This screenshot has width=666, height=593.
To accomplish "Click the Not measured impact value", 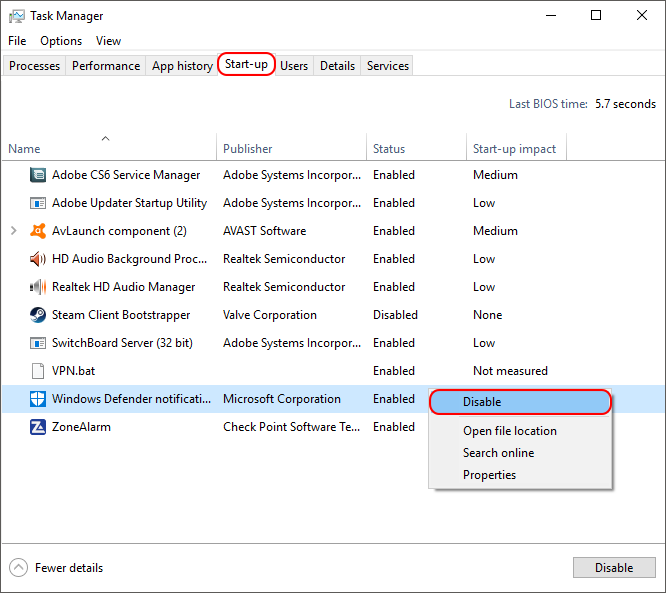I will (x=510, y=371).
